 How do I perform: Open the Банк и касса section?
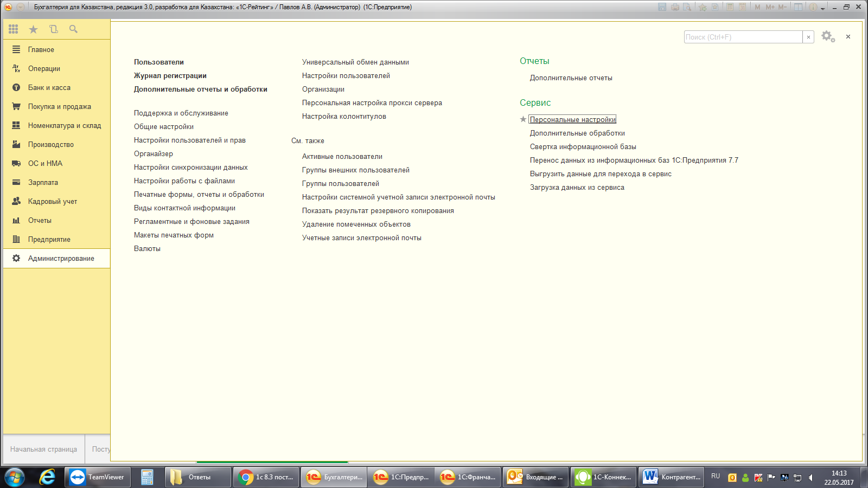point(56,87)
